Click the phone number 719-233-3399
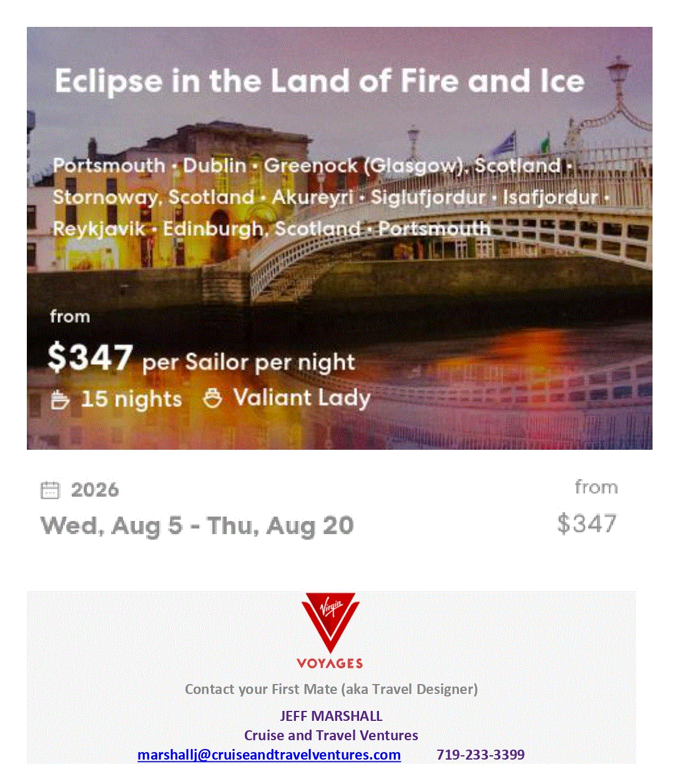This screenshot has width=675, height=784. point(481,755)
